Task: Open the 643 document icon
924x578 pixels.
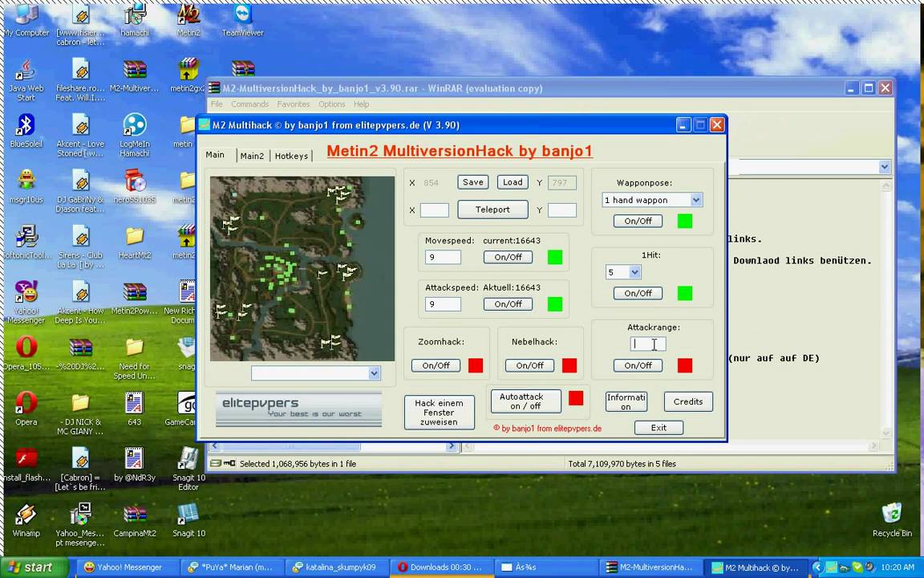Action: click(x=135, y=409)
